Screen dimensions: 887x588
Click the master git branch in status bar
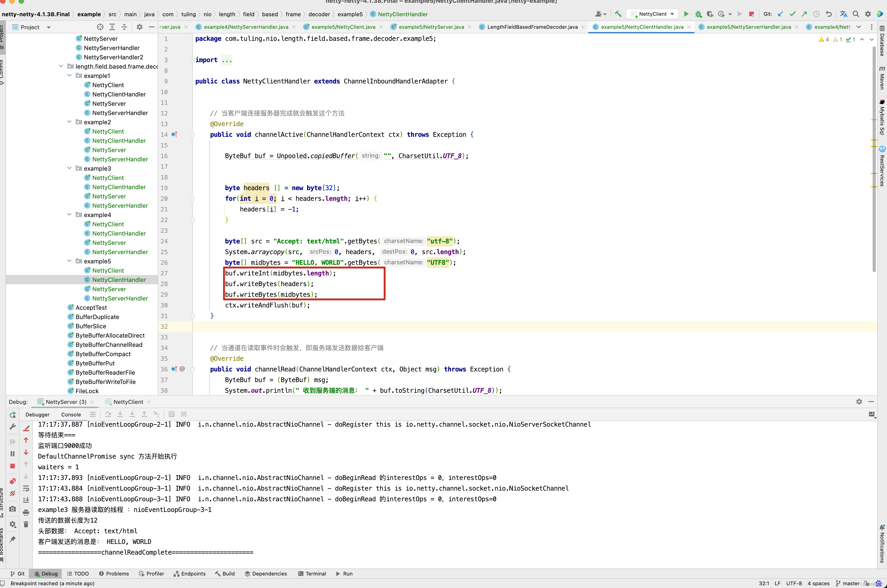point(850,584)
